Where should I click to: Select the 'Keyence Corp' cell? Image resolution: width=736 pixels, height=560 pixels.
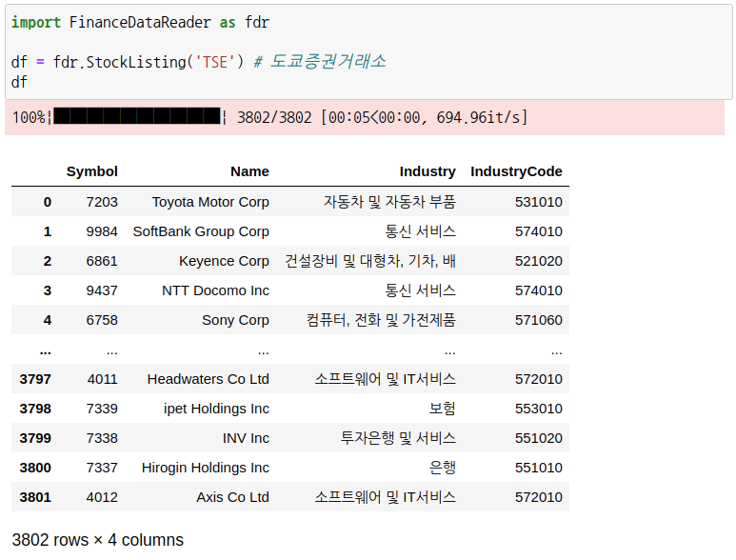point(224,261)
